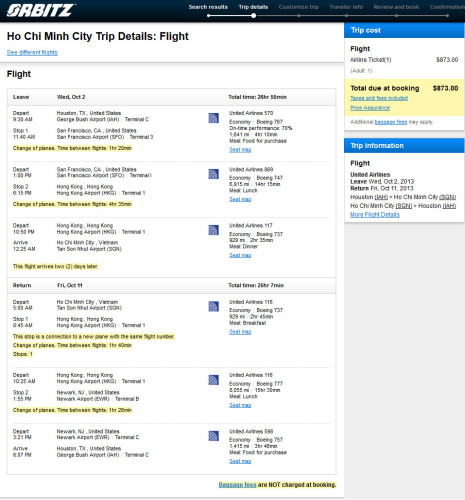The image size is (465, 500).
Task: Open Baggage fees link at page bottom
Action: [x=237, y=485]
